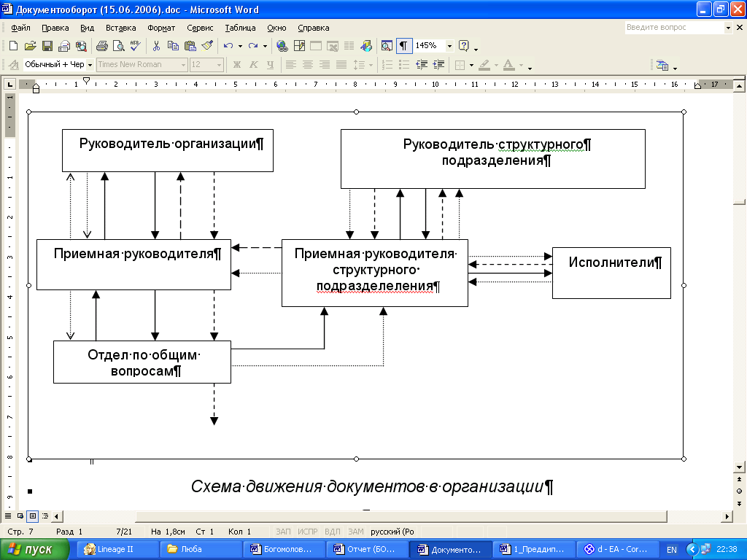747x560 pixels.
Task: Align the text left
Action: tap(290, 65)
